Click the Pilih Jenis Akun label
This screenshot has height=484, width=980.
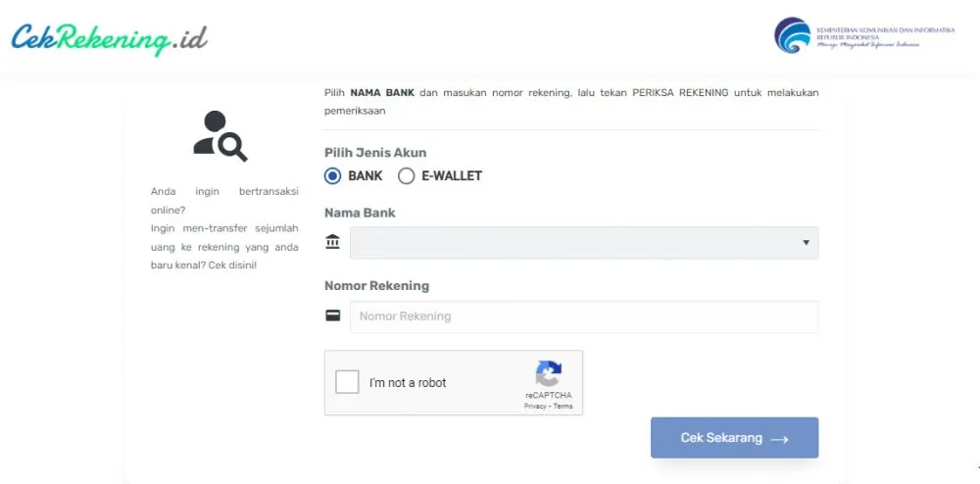pos(375,152)
